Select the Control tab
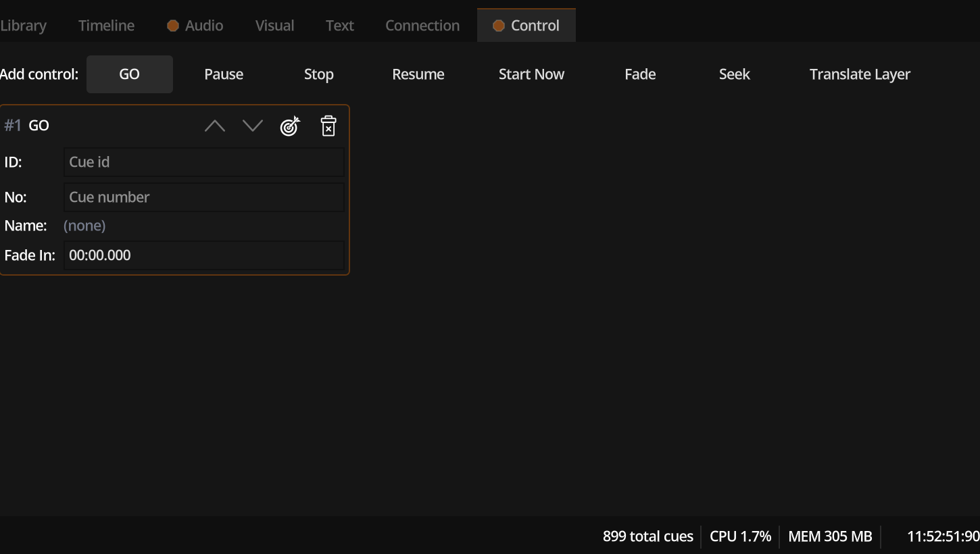This screenshot has height=554, width=980. [526, 26]
